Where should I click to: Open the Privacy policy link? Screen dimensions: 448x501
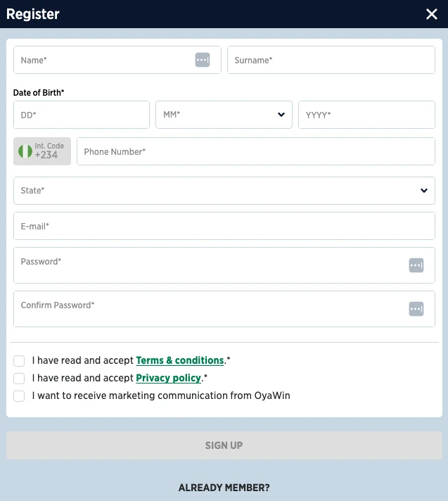coord(168,378)
